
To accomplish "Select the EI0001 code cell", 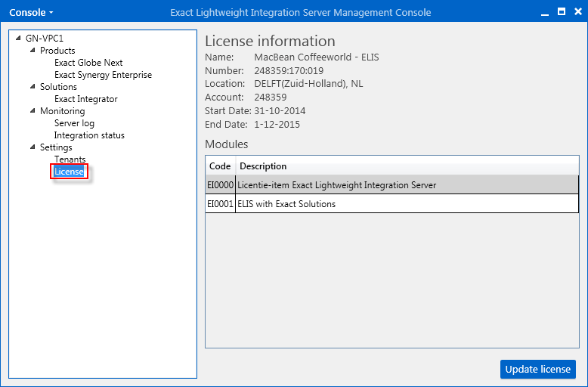I will click(x=221, y=203).
